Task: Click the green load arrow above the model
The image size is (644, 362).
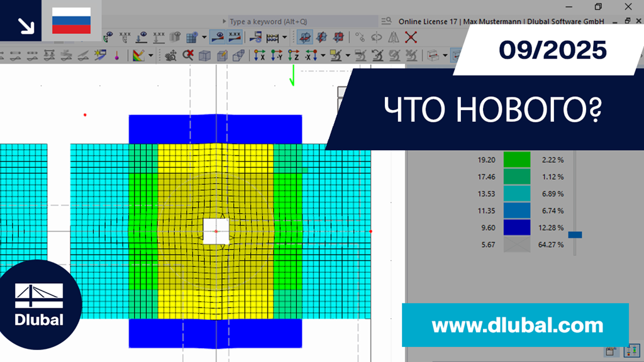Action: coord(292,75)
